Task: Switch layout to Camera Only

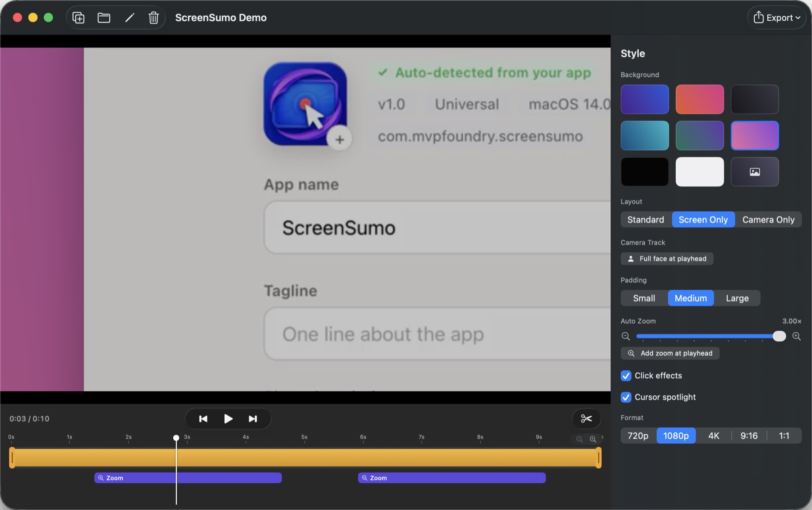Action: point(768,220)
